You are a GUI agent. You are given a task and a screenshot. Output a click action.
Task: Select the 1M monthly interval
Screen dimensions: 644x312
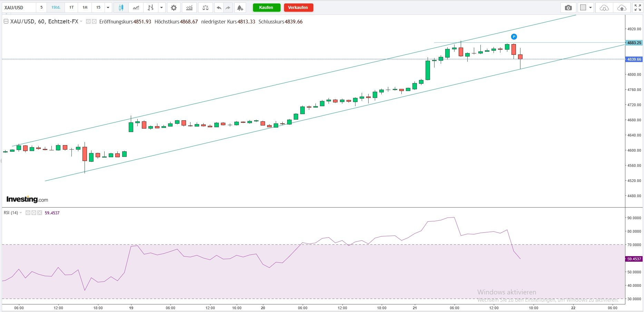[85, 8]
